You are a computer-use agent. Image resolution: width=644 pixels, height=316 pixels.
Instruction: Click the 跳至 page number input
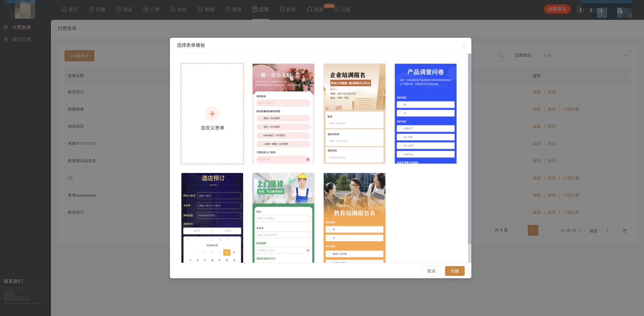610,231
